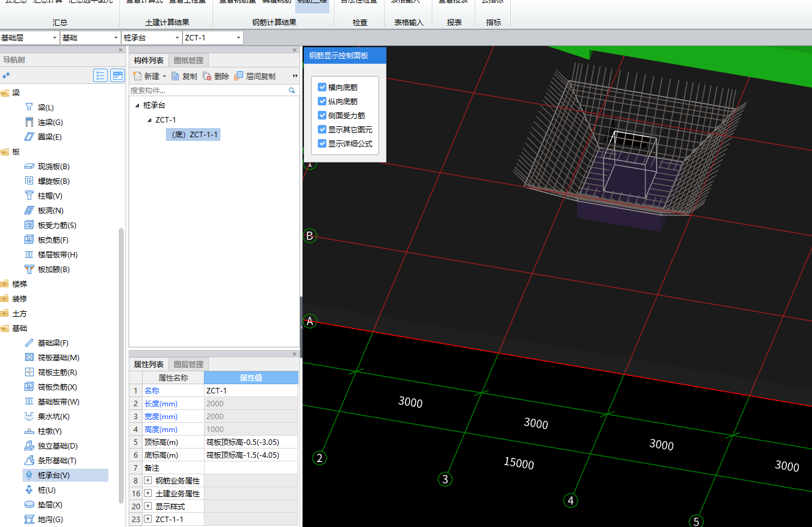Expand the 土建业务属性 property group
This screenshot has height=527, width=812.
point(148,493)
